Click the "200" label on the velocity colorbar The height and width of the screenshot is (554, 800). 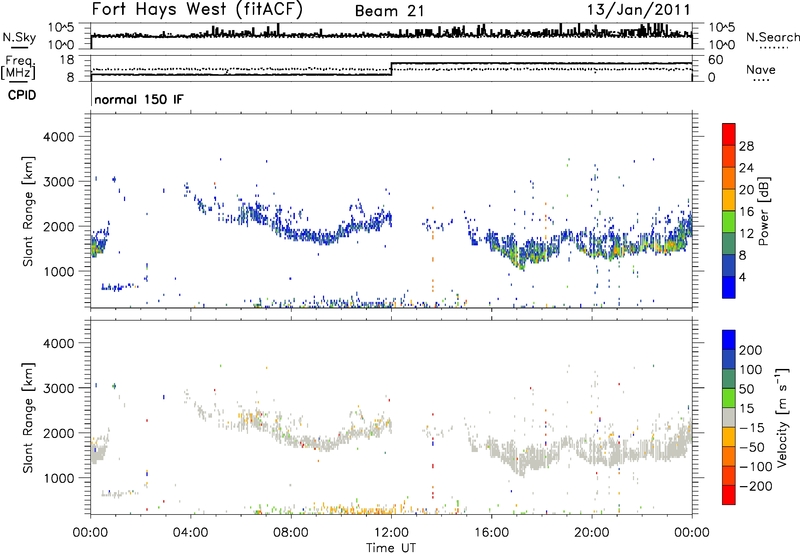751,350
